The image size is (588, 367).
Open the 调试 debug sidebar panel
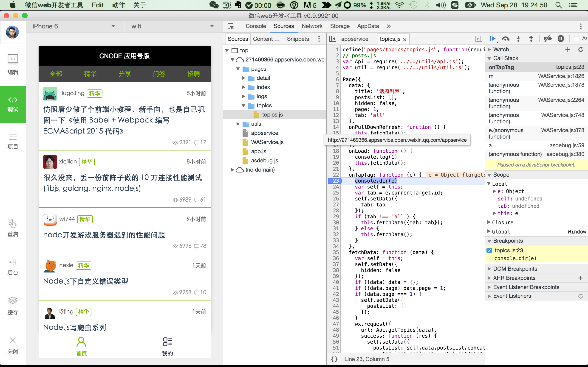click(x=13, y=104)
